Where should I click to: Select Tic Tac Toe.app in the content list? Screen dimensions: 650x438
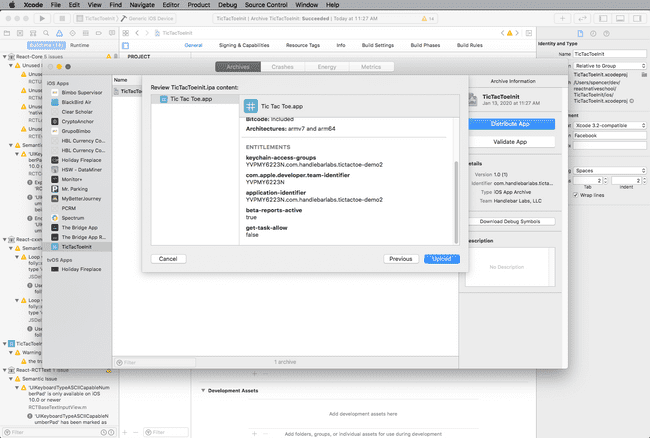195,99
